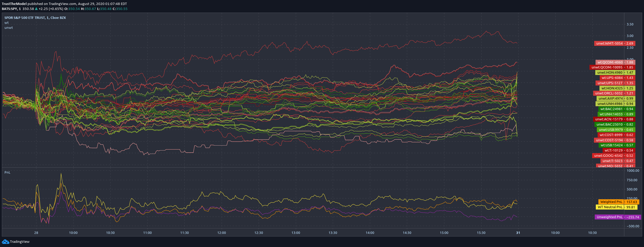Click the wt:HON:4325 price label

(x=617, y=88)
